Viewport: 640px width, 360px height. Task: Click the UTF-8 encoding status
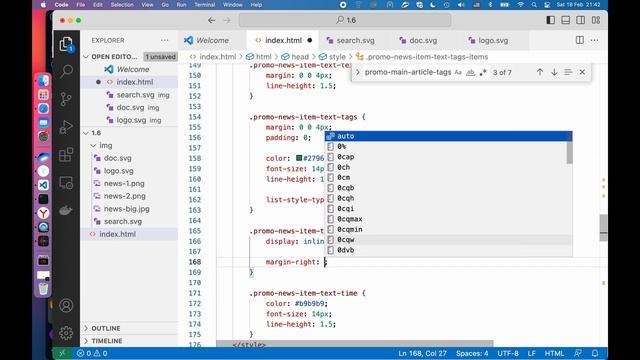coord(508,353)
